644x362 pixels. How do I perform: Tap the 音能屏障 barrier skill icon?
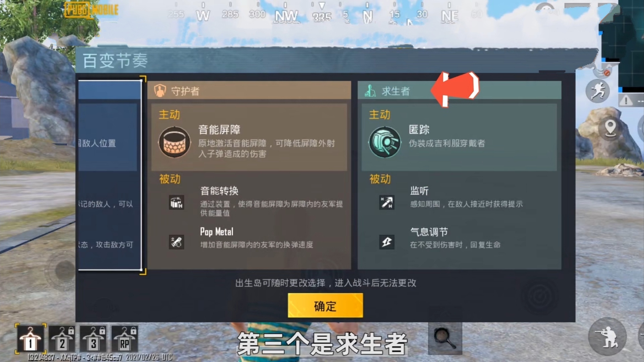174,142
